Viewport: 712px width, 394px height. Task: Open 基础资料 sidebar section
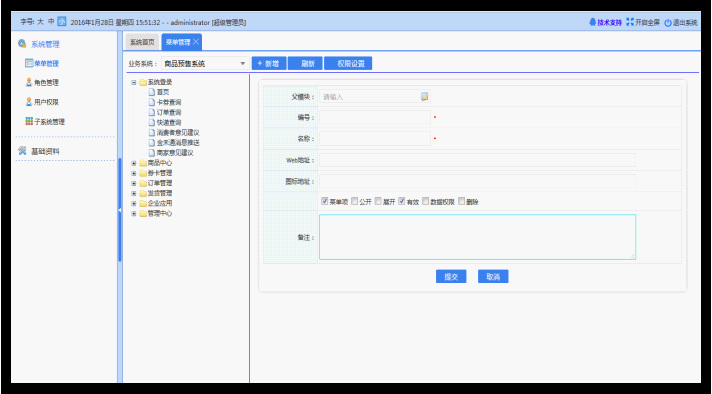pyautogui.click(x=45, y=152)
